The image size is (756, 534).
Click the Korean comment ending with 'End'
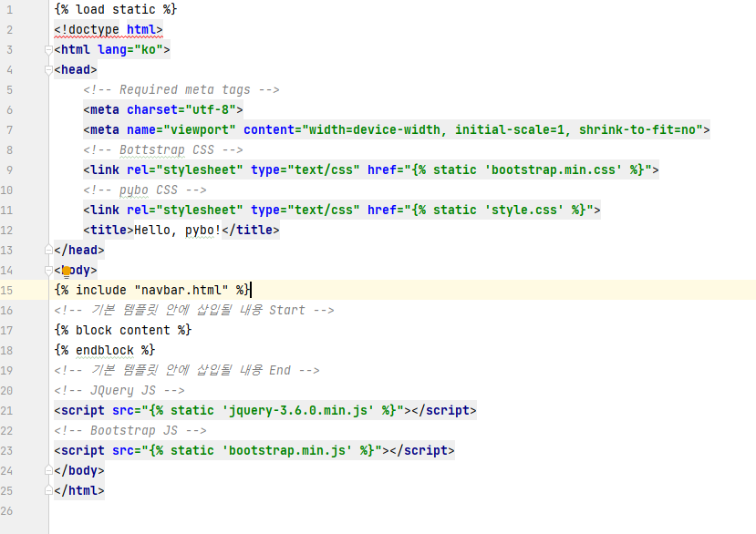pos(187,371)
